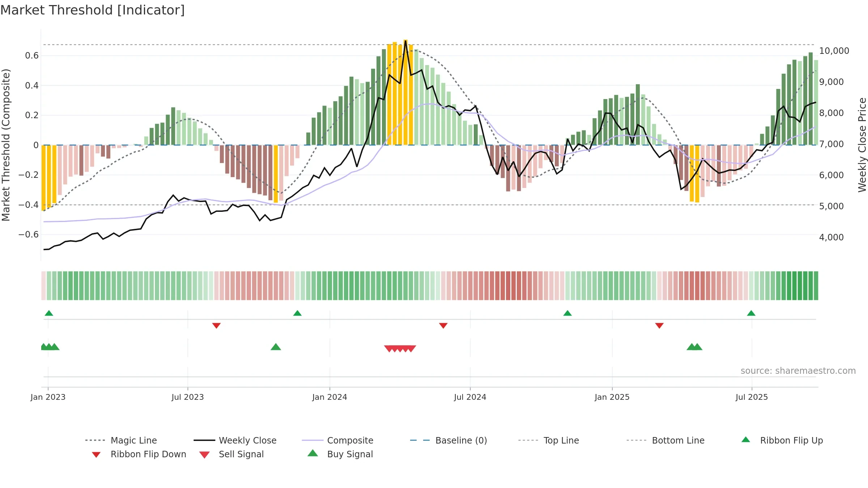
Task: Click the Jul 2025 x-axis label
Action: click(752, 397)
